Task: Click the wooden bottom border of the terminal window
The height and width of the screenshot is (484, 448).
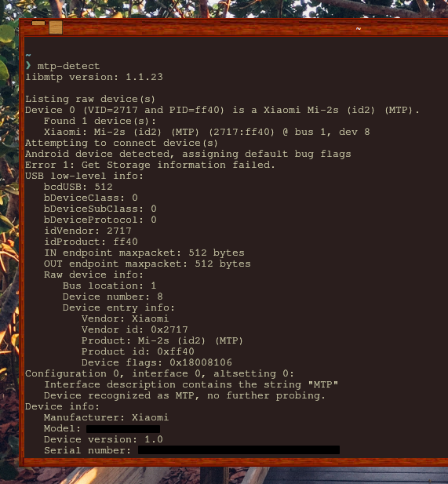Action: (x=235, y=462)
